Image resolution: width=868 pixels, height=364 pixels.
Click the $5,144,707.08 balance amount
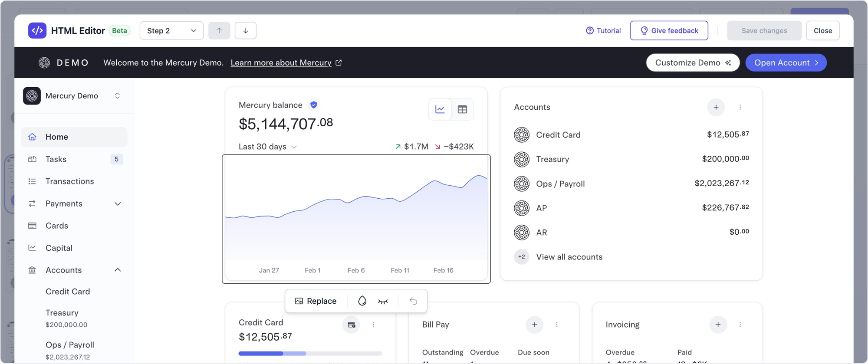[x=286, y=124]
